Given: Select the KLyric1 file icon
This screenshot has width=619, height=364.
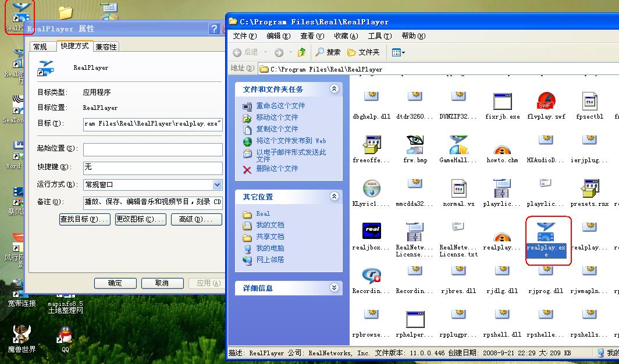Looking at the screenshot, I should coord(371,188).
